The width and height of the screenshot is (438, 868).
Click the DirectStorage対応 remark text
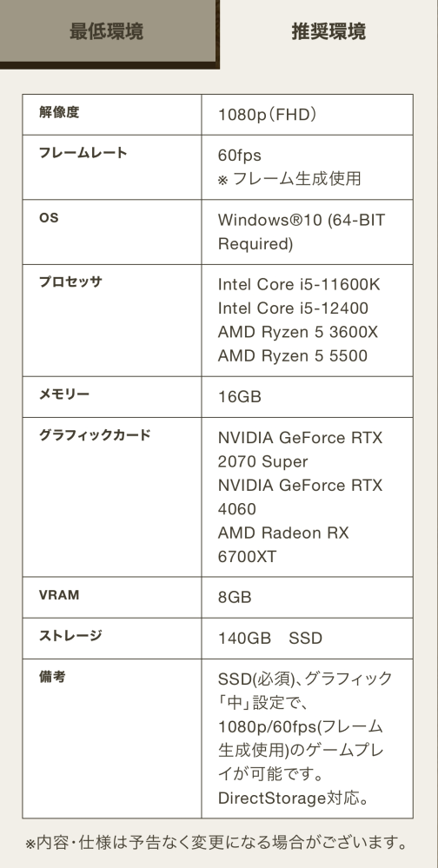[x=294, y=798]
